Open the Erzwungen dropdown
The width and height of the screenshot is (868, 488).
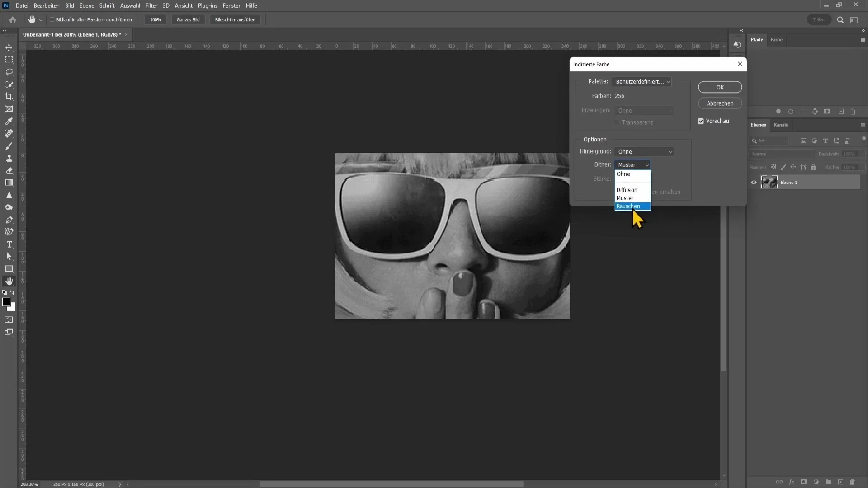[x=644, y=111]
